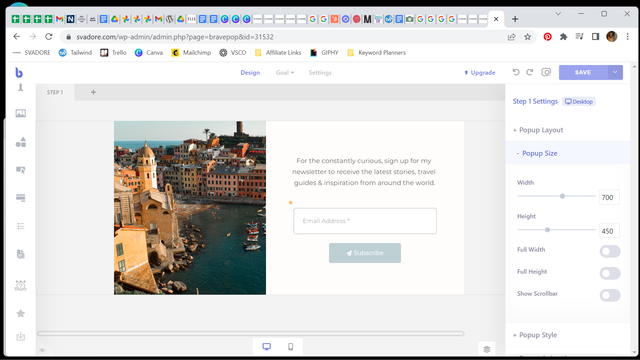Open the Goal dropdown menu
The height and width of the screenshot is (360, 640).
(284, 72)
